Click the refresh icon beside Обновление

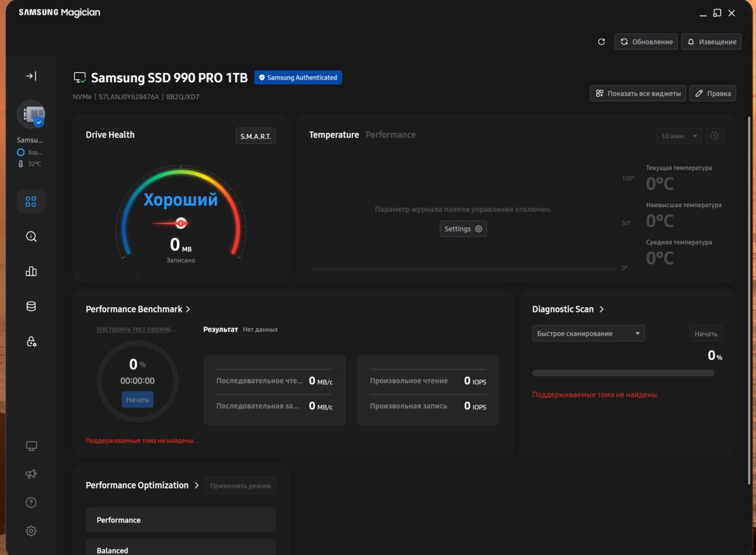(601, 42)
